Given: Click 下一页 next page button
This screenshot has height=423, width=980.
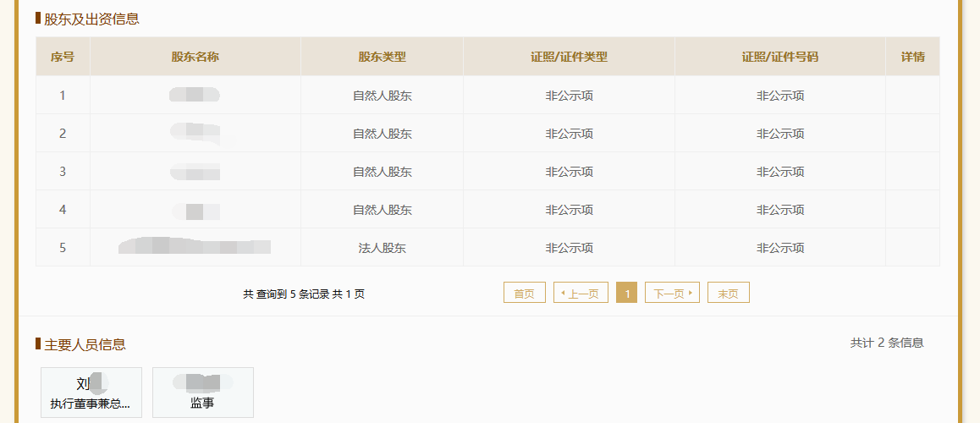Looking at the screenshot, I should [x=672, y=293].
